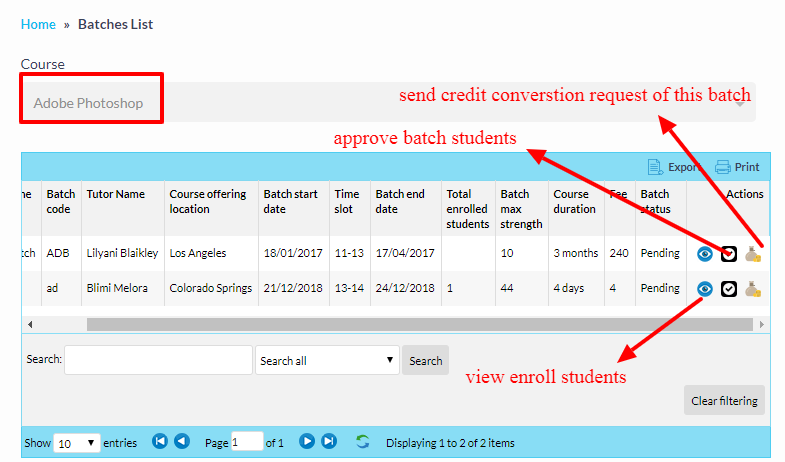
Task: Send credit conversion request for ad batch
Action: pyautogui.click(x=753, y=289)
